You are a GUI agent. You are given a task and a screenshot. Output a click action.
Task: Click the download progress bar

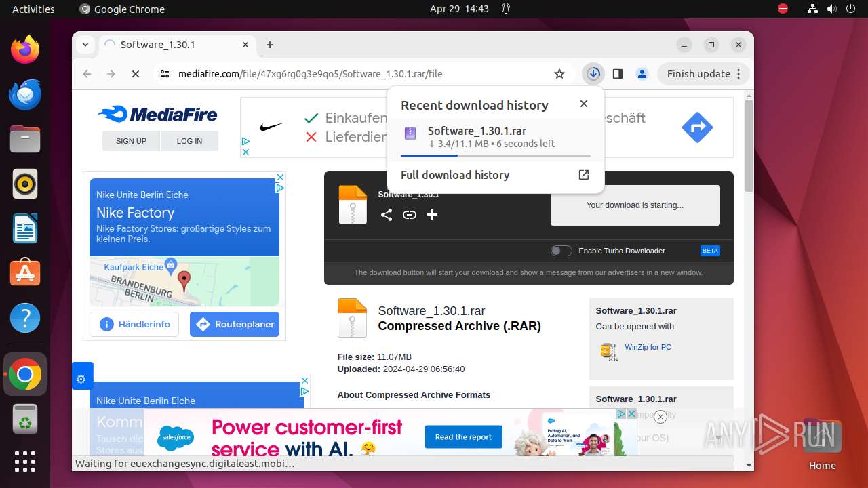[x=495, y=155]
